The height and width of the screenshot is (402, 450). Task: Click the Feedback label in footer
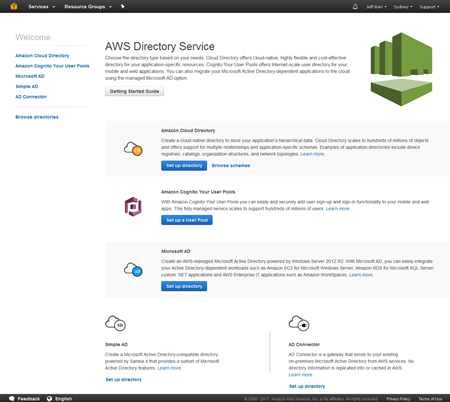[29, 399]
